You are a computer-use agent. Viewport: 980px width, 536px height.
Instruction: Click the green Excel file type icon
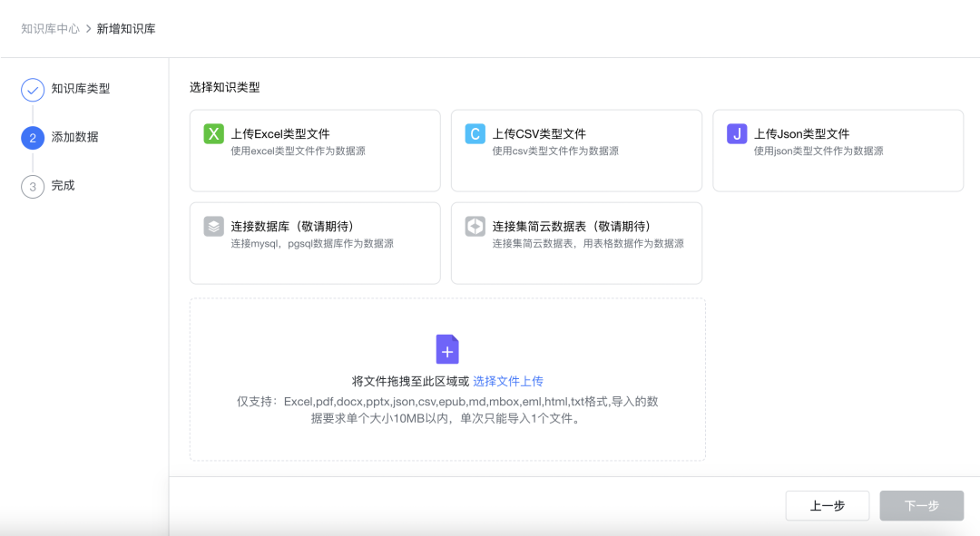(x=213, y=134)
